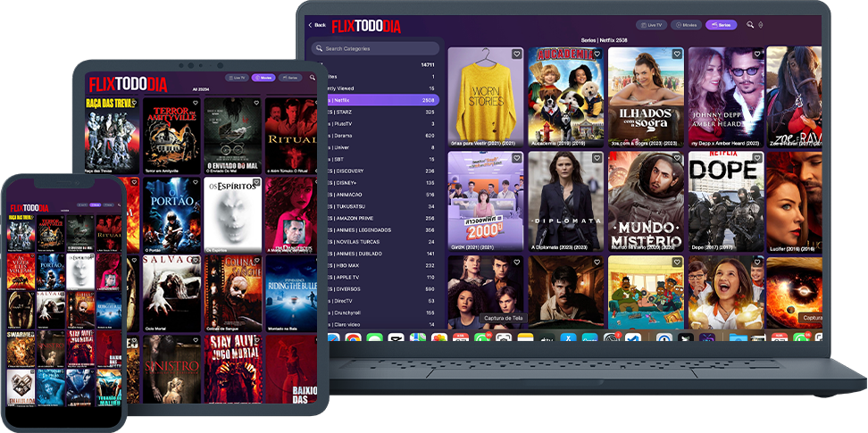The image size is (868, 433).
Task: Click the Search Categories input field
Action: (x=375, y=48)
